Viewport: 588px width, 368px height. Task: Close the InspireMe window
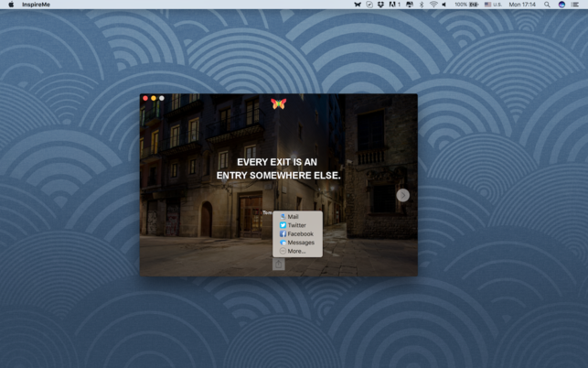coord(145,98)
